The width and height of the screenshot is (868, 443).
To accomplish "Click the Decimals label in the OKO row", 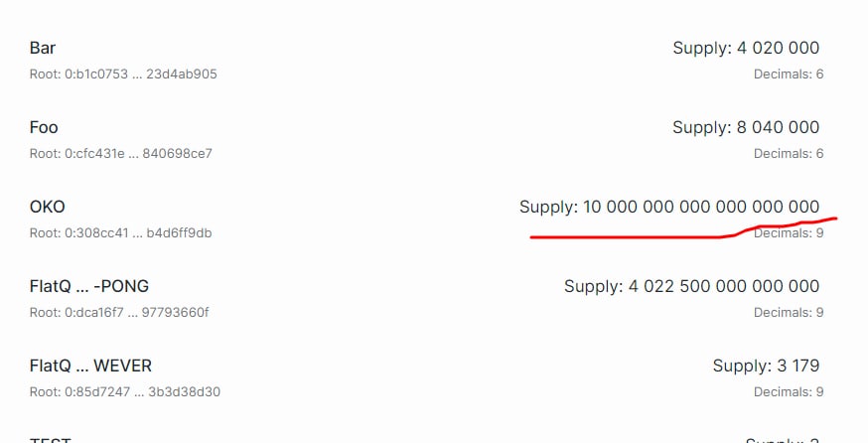I will click(x=789, y=233).
